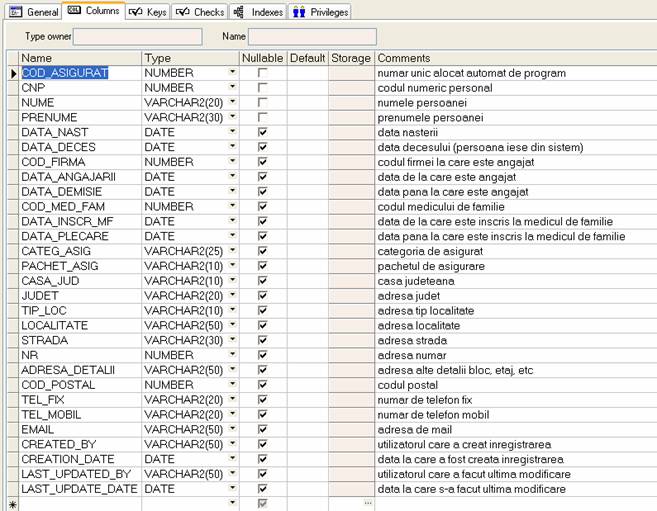Click the ellipsis button in the empty row's Storage cell
This screenshot has height=511, width=657.
367,504
